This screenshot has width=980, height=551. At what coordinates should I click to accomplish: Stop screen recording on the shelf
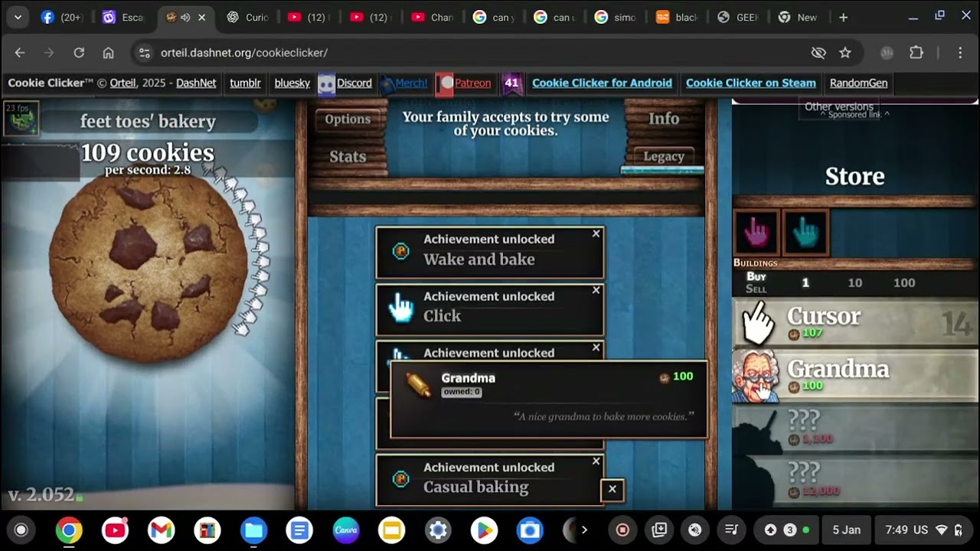(x=622, y=530)
